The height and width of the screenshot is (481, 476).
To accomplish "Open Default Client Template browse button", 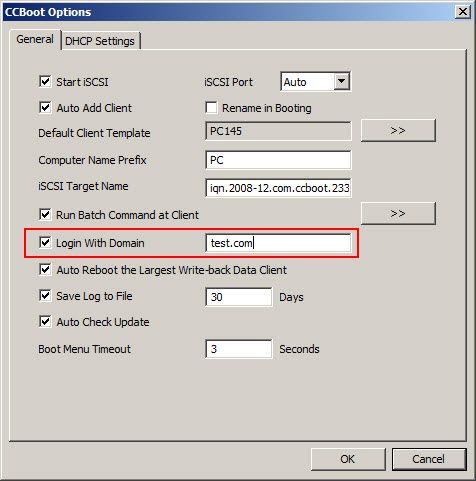I will [x=398, y=130].
